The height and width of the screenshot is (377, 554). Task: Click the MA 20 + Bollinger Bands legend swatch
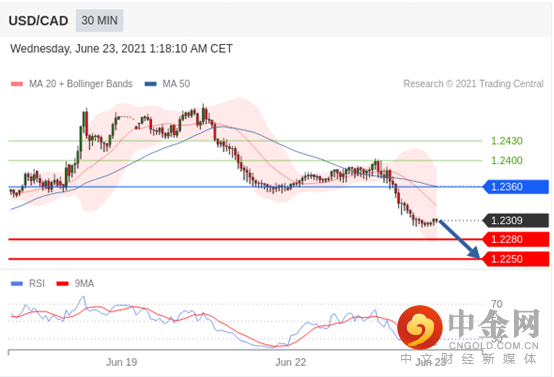17,84
